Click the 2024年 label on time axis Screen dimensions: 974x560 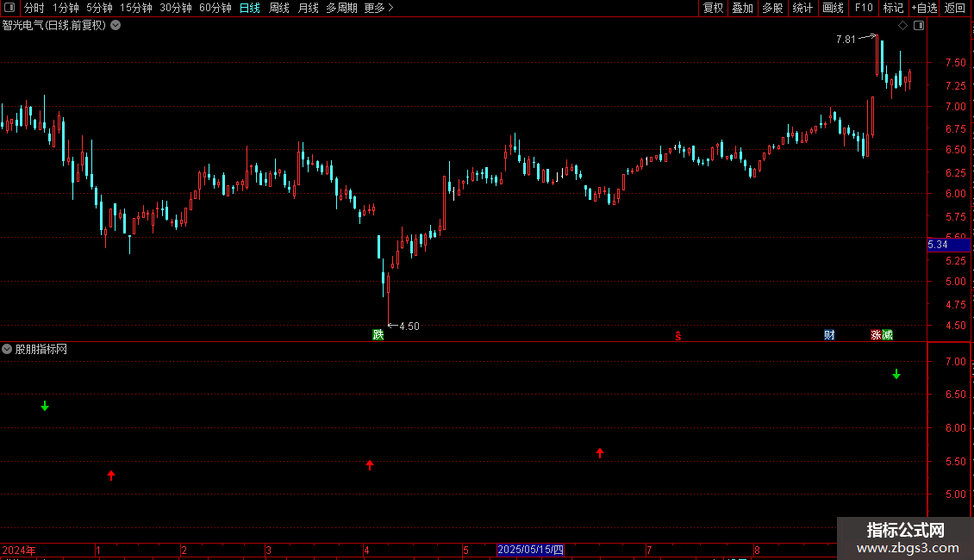click(x=19, y=550)
